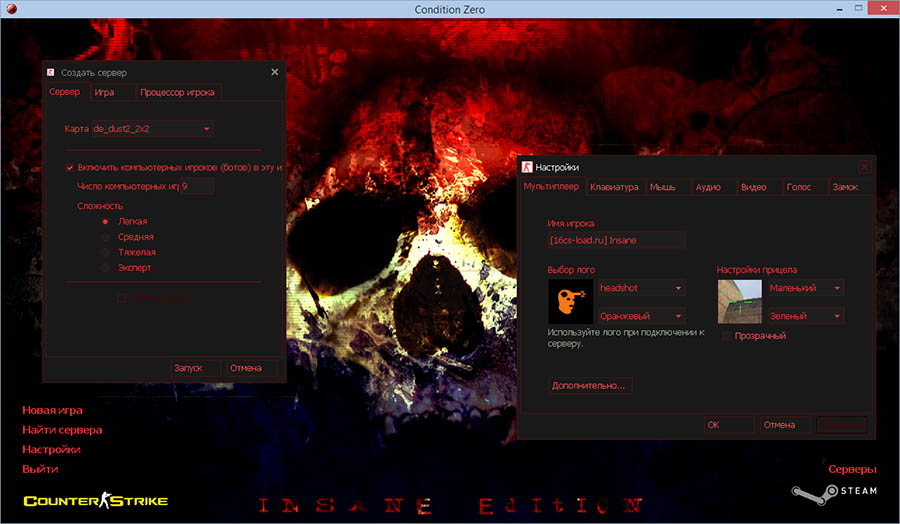
Task: Open the Оранжевый logo color dropdown
Action: coord(642,316)
